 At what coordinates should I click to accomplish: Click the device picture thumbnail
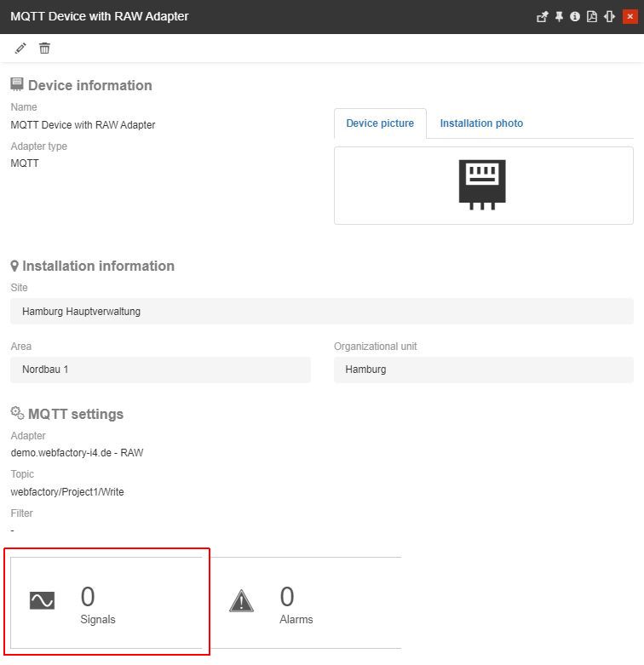pos(482,185)
